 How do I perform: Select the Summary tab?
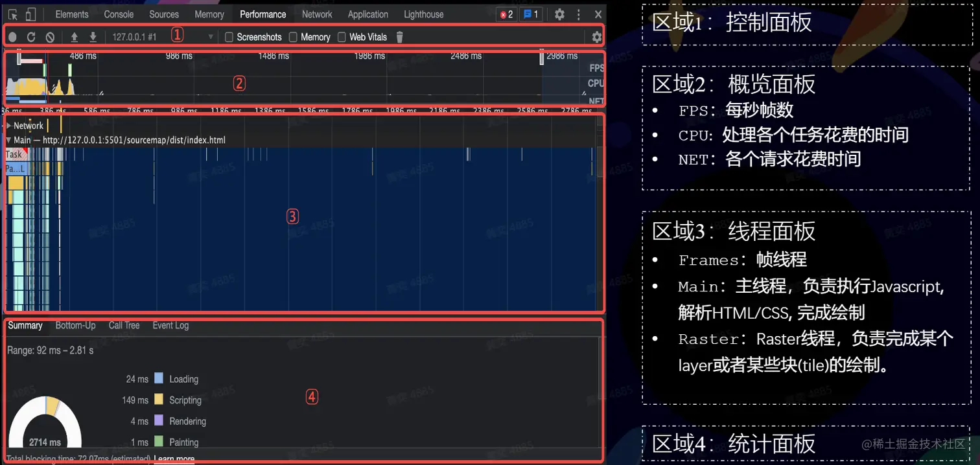[25, 325]
